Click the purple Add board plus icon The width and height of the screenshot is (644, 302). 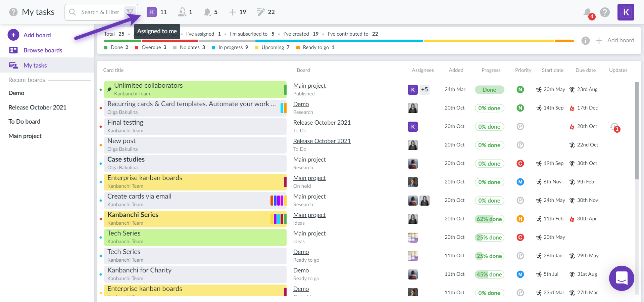click(13, 35)
